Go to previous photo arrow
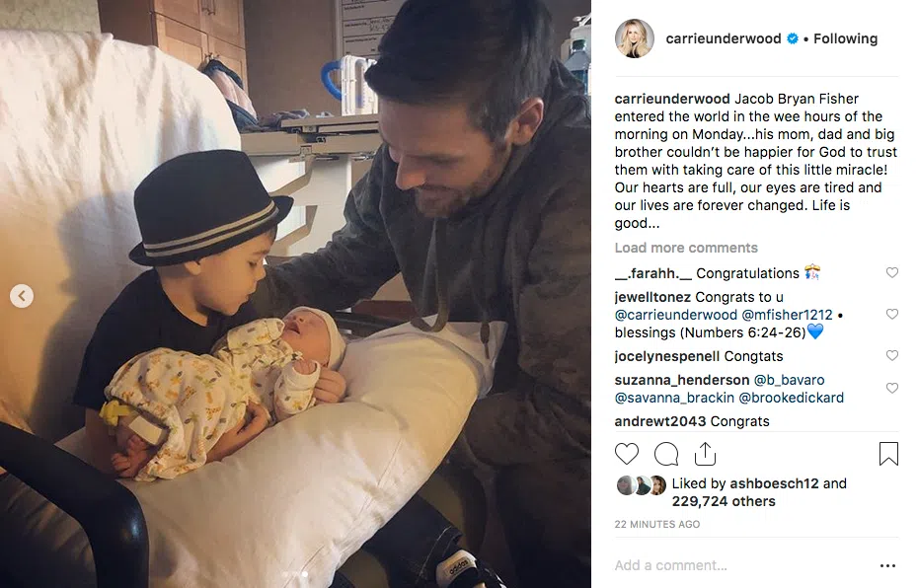 (x=22, y=296)
